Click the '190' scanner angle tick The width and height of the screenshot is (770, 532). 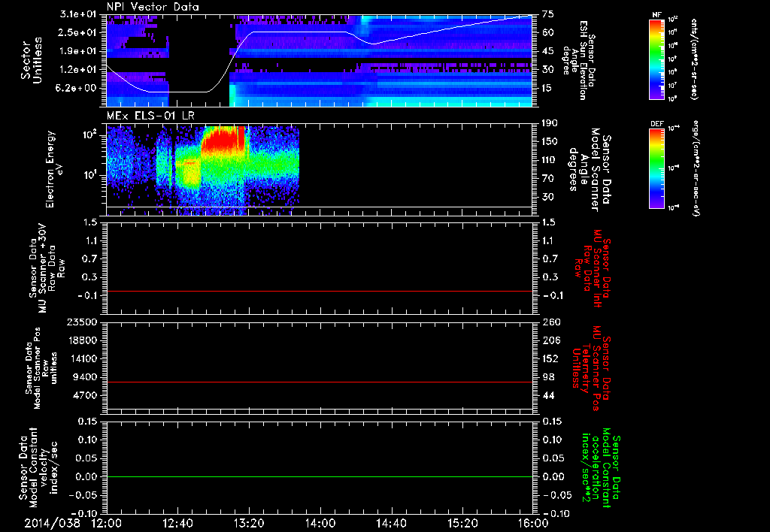pyautogui.click(x=550, y=123)
